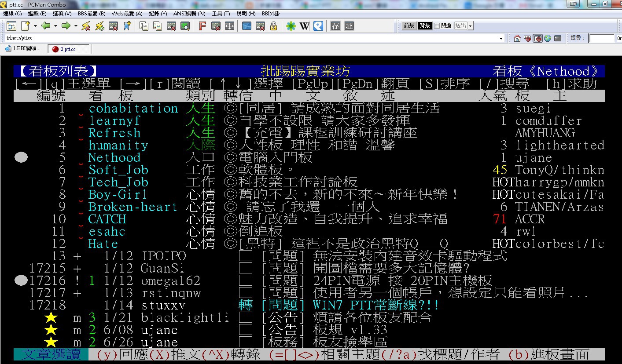Click the new tab page icon
Viewport: 622px width, 364px height.
(x=26, y=26)
